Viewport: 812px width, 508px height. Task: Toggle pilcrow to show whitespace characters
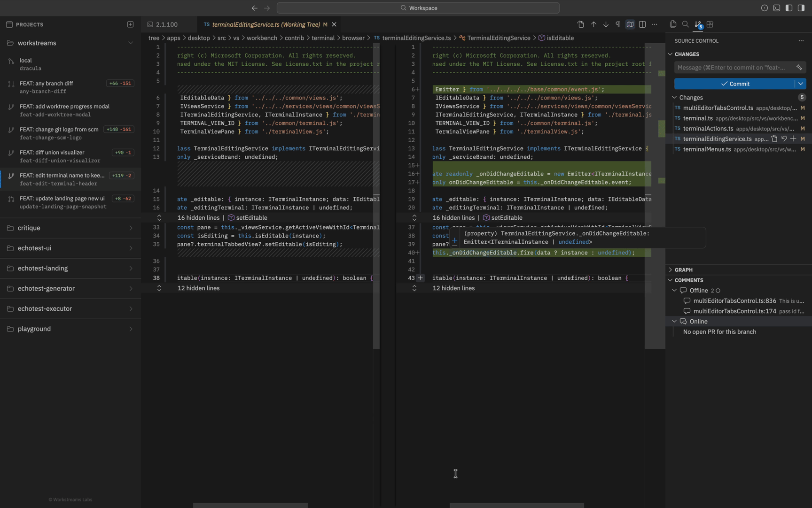618,24
